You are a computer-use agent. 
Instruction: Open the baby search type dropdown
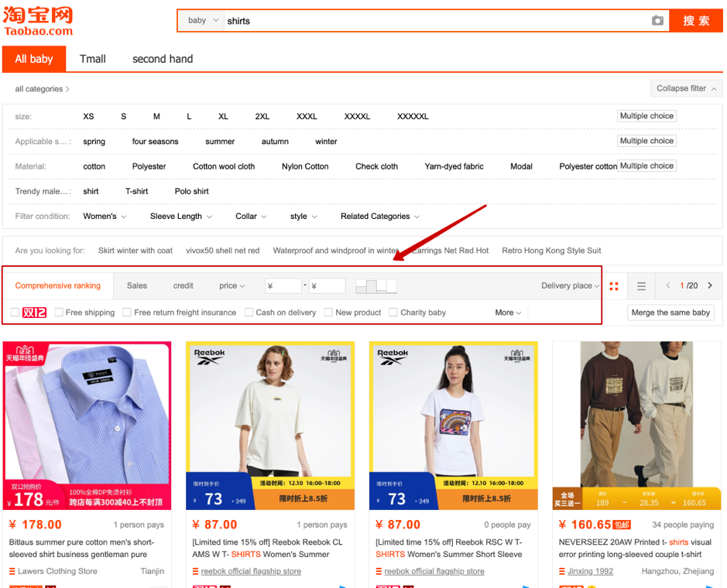202,20
